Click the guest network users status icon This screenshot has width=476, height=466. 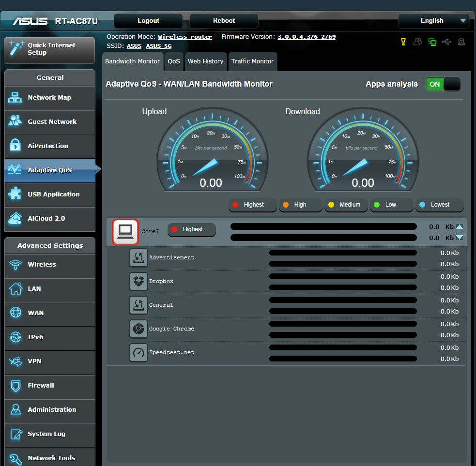tap(417, 42)
